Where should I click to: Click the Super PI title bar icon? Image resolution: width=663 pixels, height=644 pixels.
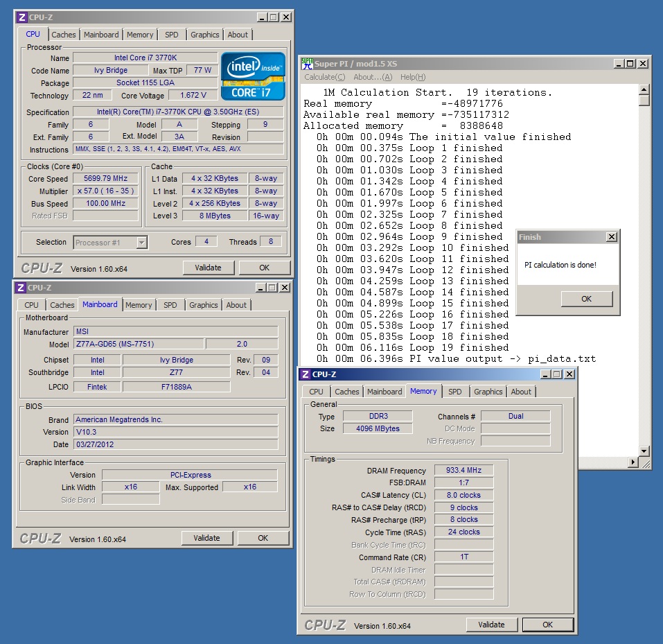click(307, 64)
